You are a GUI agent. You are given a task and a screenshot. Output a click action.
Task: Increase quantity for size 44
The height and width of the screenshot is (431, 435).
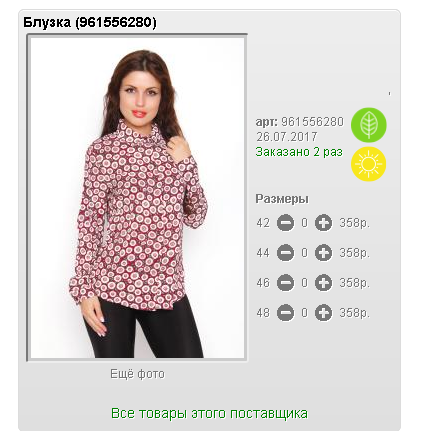[323, 253]
